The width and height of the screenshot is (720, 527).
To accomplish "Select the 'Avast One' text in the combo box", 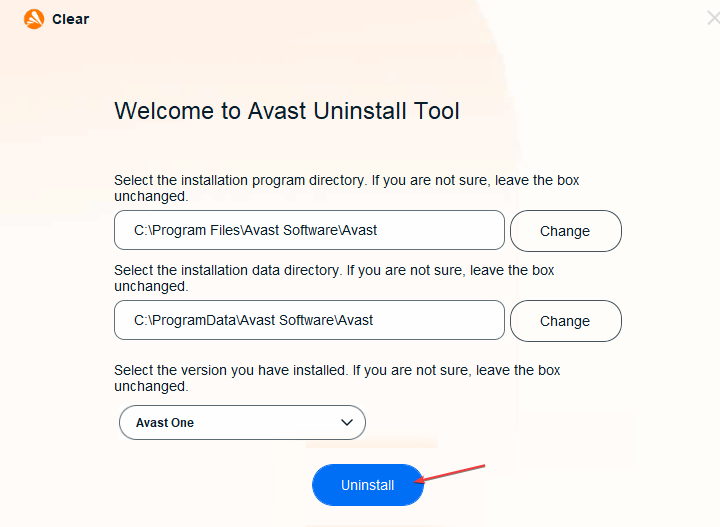I will point(165,423).
